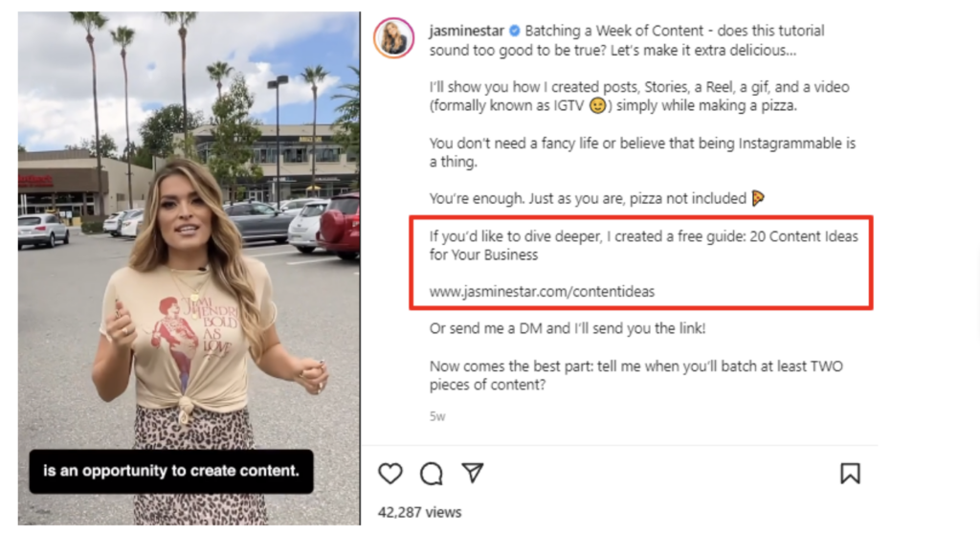Click the '20 Content Ideas for Your Business' text
This screenshot has height=533, width=980.
click(643, 246)
